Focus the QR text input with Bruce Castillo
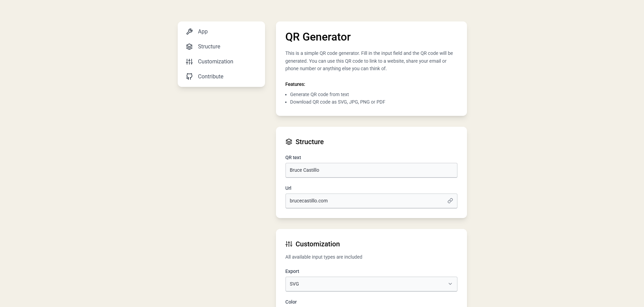This screenshot has width=644, height=307. pos(371,170)
